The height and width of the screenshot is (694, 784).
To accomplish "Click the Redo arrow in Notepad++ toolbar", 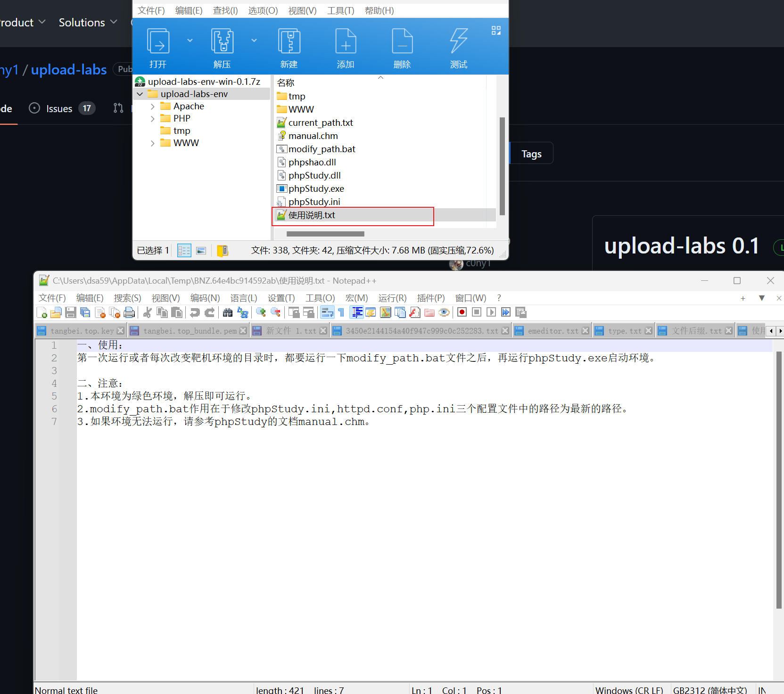I will pos(210,312).
